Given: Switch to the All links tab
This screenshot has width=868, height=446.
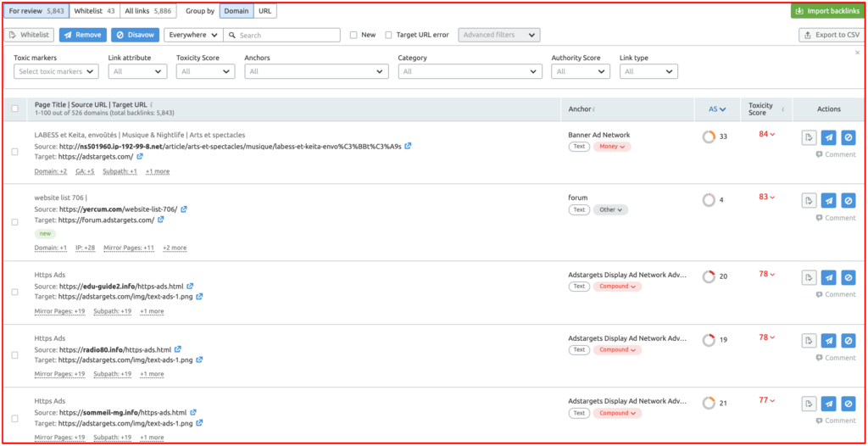Looking at the screenshot, I should (147, 10).
